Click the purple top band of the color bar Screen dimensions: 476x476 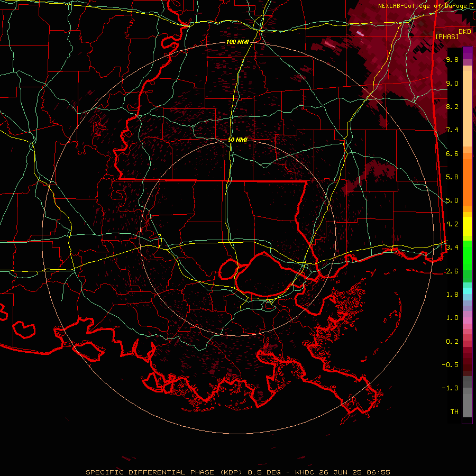(x=467, y=53)
